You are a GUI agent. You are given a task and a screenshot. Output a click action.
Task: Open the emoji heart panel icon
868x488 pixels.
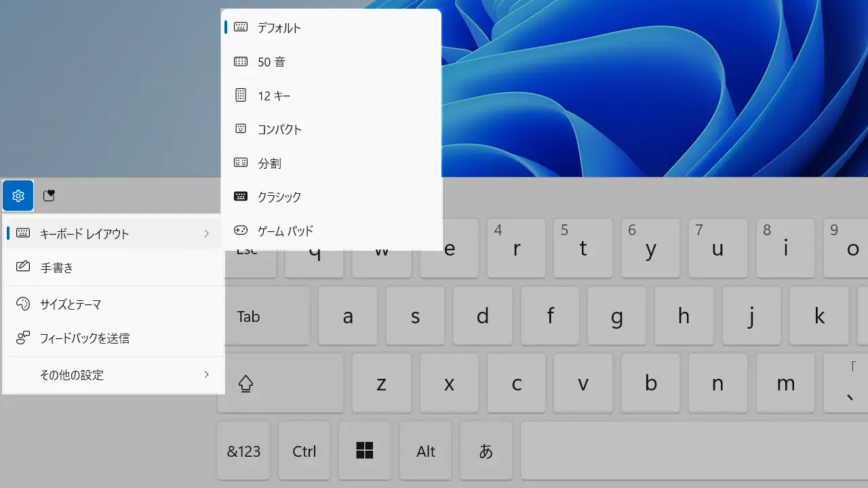click(49, 196)
